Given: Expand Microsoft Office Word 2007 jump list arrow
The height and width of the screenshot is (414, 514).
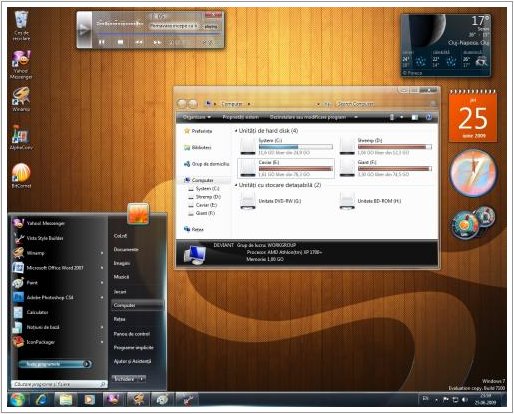Looking at the screenshot, I should pyautogui.click(x=102, y=268).
